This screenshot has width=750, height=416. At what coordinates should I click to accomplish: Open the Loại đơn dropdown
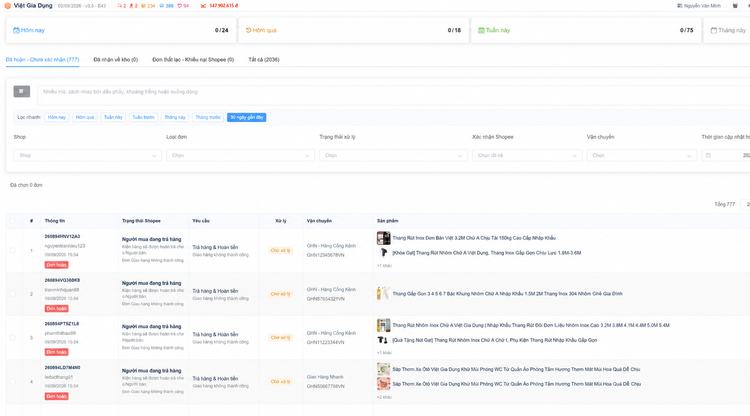tap(241, 155)
